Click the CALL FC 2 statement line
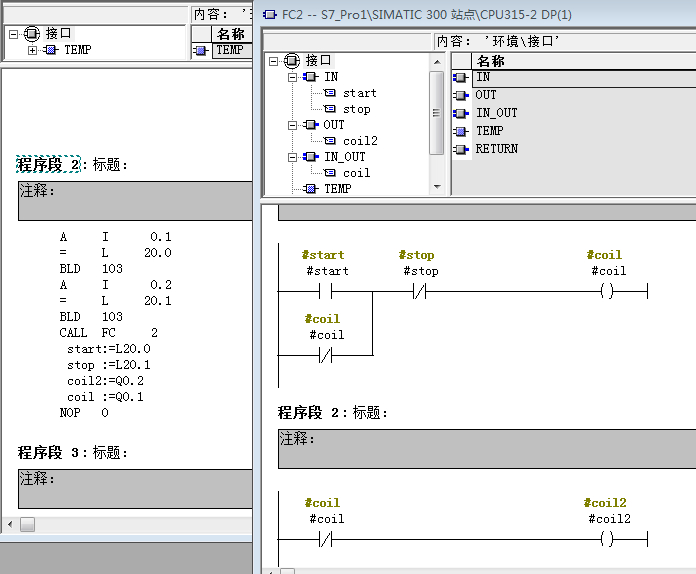 click(x=109, y=333)
